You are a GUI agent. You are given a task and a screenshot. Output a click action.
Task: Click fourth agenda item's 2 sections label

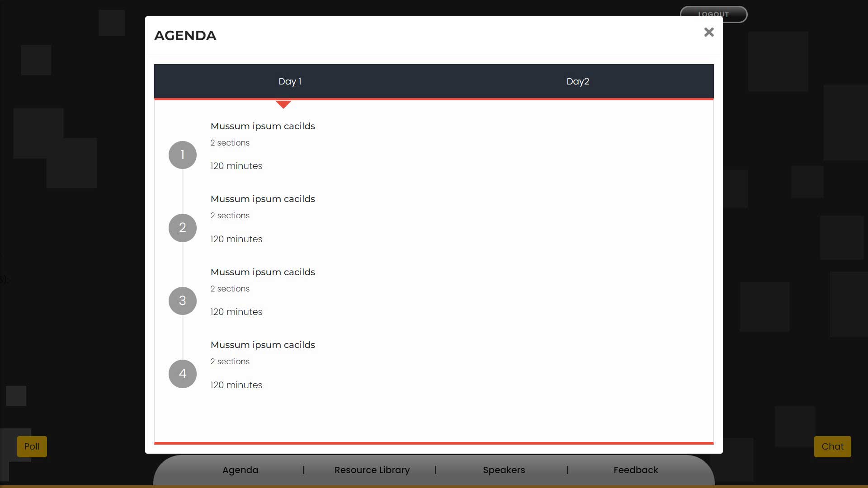[230, 361]
